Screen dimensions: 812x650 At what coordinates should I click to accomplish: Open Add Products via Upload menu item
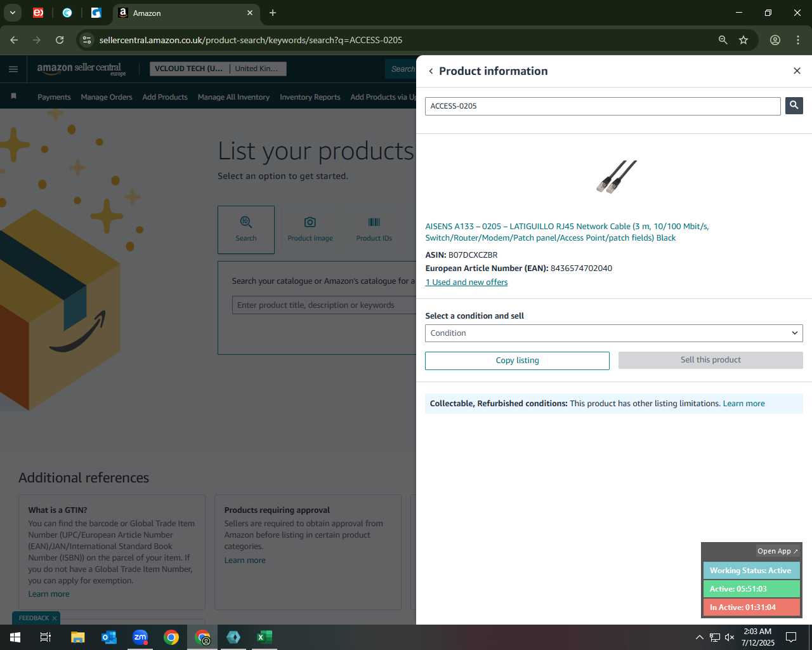tap(383, 97)
